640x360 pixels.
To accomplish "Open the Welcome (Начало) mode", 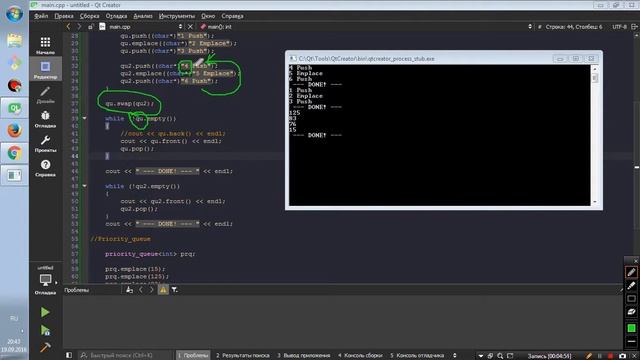I will pyautogui.click(x=45, y=45).
